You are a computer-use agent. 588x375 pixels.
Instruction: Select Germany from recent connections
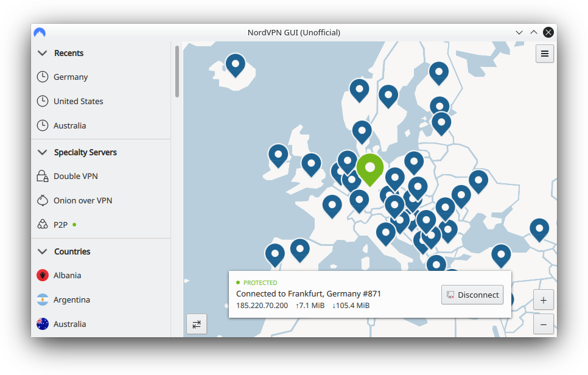coord(71,77)
